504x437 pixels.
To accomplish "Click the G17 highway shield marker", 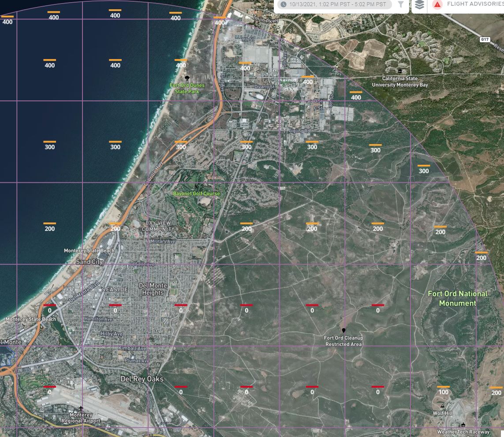I will coord(485,39).
